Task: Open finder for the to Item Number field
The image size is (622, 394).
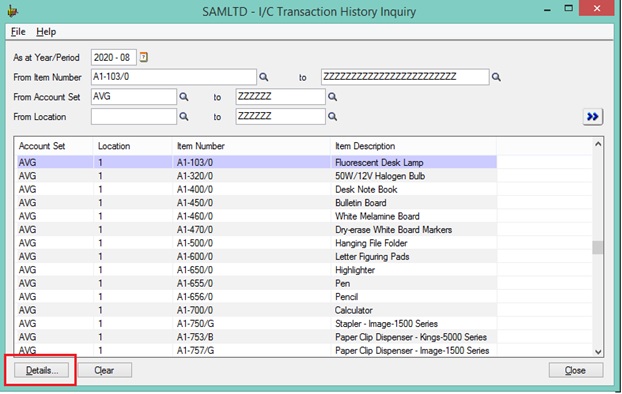Action: [496, 77]
